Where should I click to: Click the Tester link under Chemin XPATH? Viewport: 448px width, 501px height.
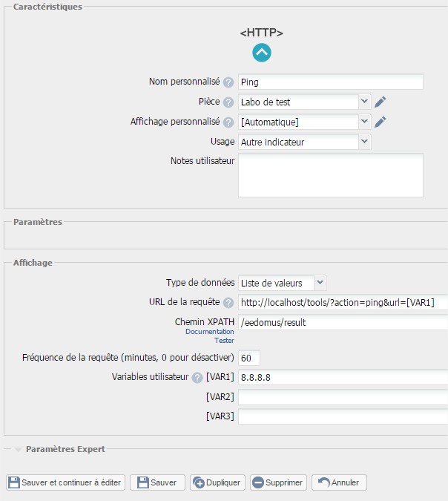(224, 341)
